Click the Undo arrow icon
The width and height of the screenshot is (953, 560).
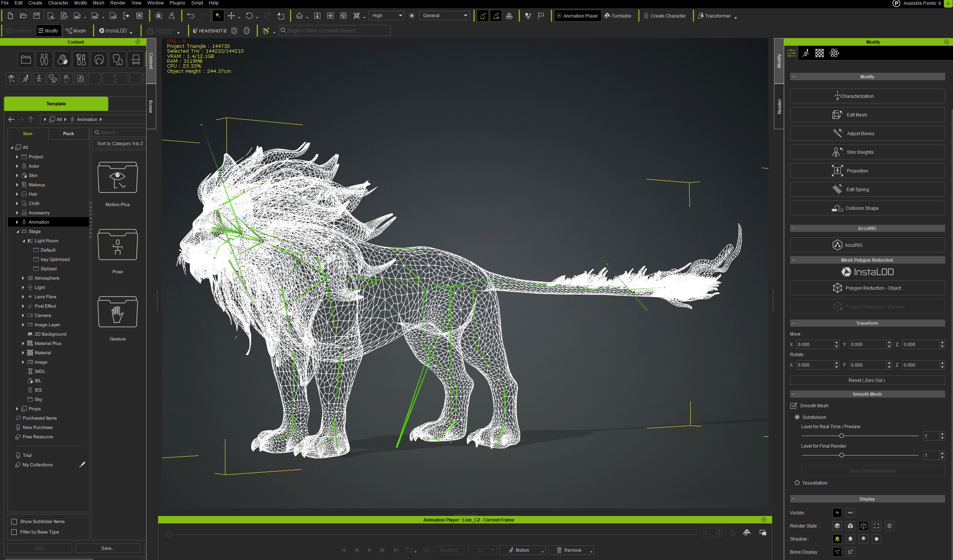[191, 16]
